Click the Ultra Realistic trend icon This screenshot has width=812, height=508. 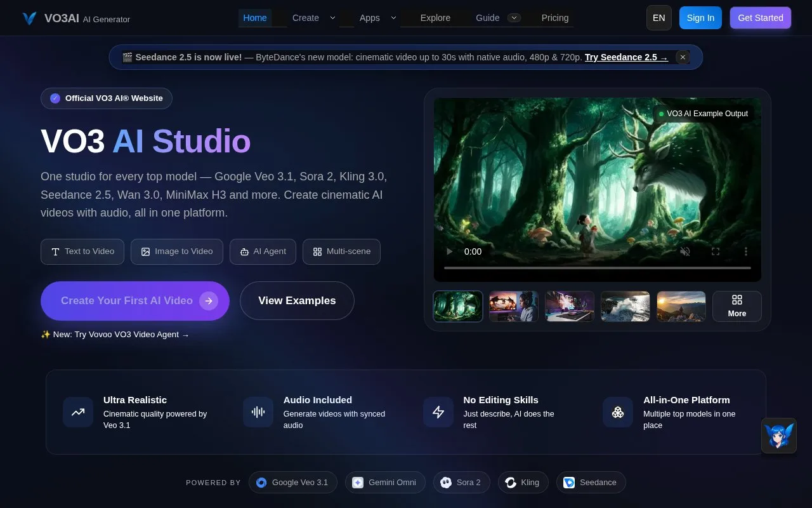78,412
